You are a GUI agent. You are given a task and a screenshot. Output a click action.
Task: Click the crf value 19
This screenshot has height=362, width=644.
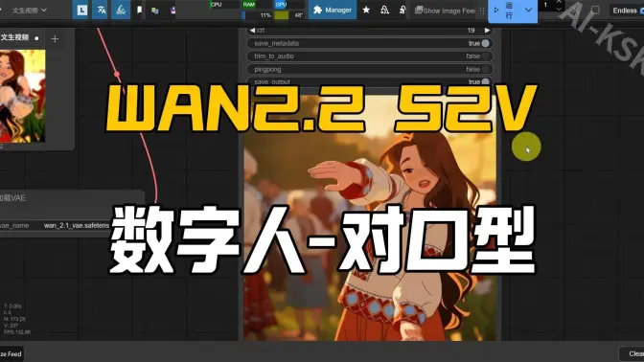(471, 31)
